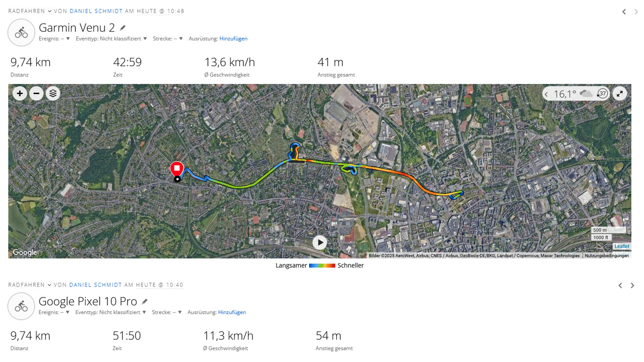Screen dimensions: 644x362
Task: Open the map layers selector
Action: [53, 94]
